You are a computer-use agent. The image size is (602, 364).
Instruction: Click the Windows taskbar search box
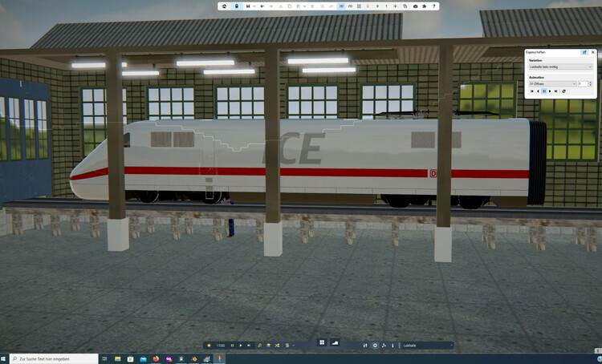click(x=54, y=359)
